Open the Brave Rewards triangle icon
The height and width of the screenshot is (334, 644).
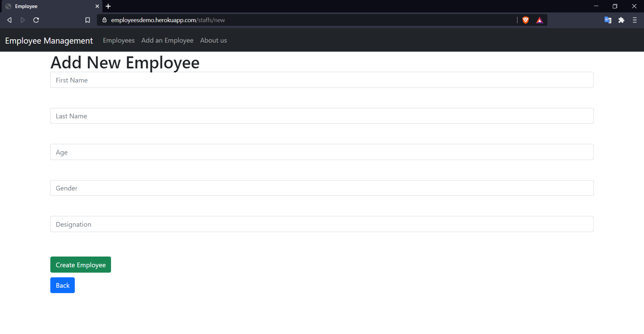point(539,20)
